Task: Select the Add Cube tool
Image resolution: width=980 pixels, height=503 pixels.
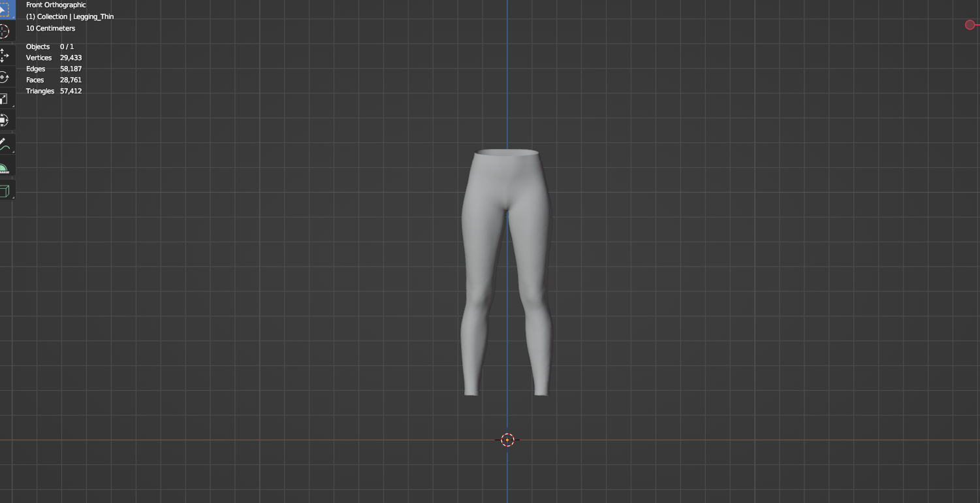Action: pos(5,191)
